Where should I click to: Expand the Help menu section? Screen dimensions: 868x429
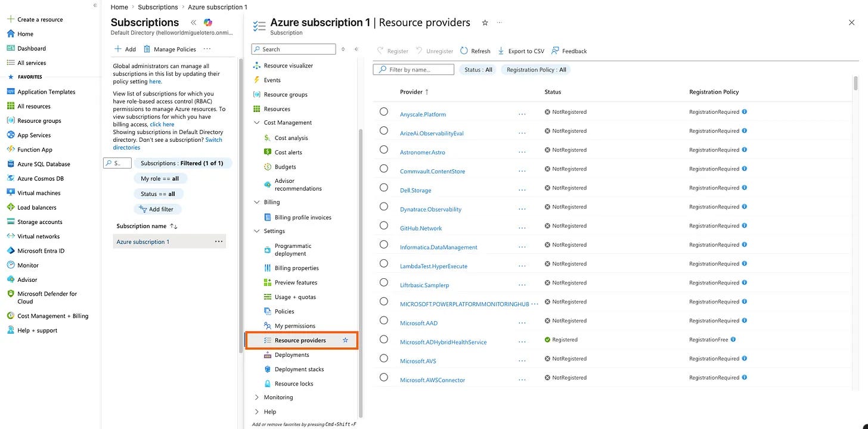pyautogui.click(x=257, y=412)
